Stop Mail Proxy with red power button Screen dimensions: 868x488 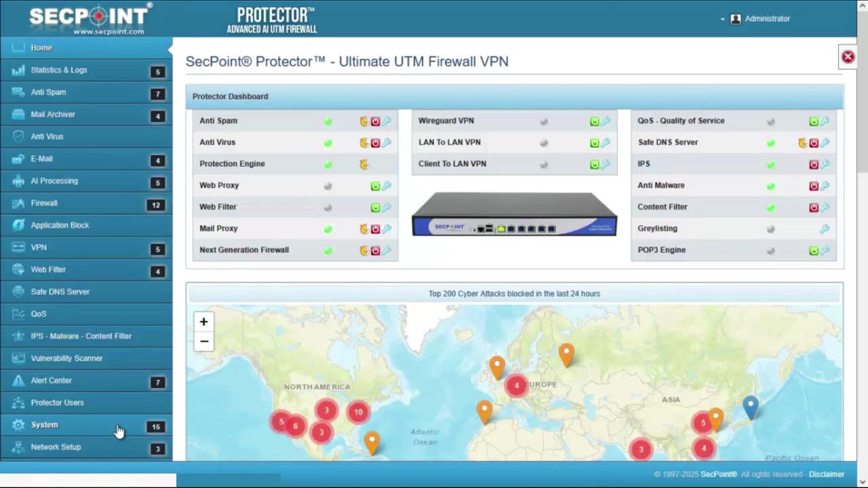click(x=375, y=229)
